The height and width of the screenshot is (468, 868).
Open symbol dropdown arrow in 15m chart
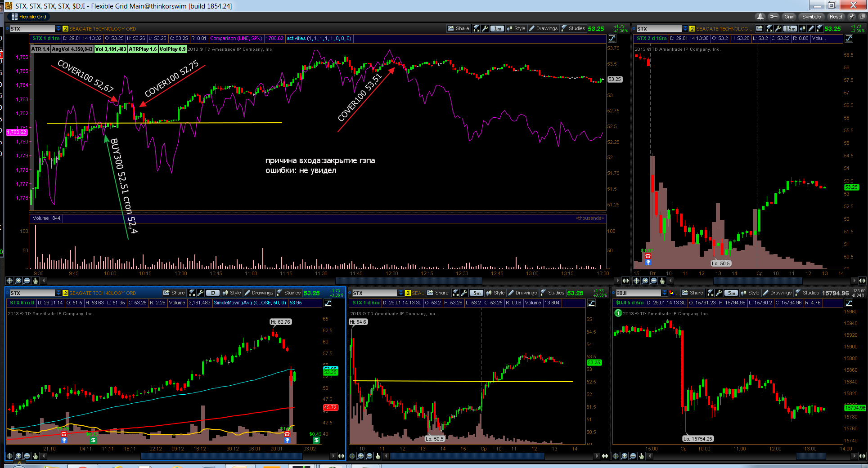[685, 28]
